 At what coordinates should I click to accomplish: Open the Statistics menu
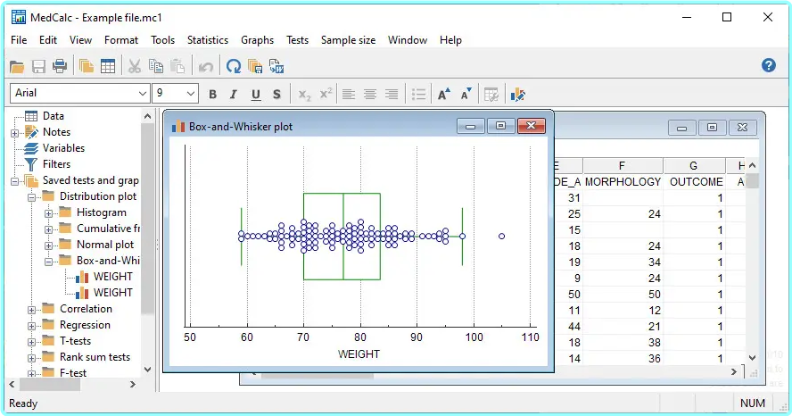[207, 40]
